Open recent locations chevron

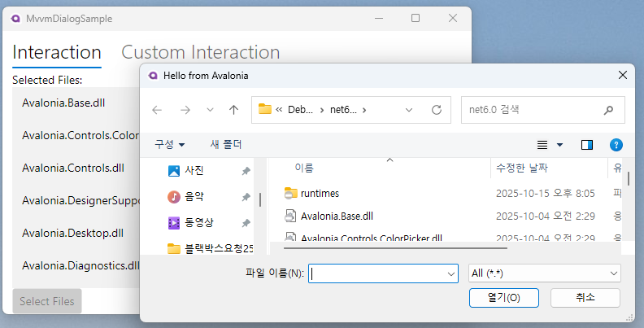coord(210,110)
